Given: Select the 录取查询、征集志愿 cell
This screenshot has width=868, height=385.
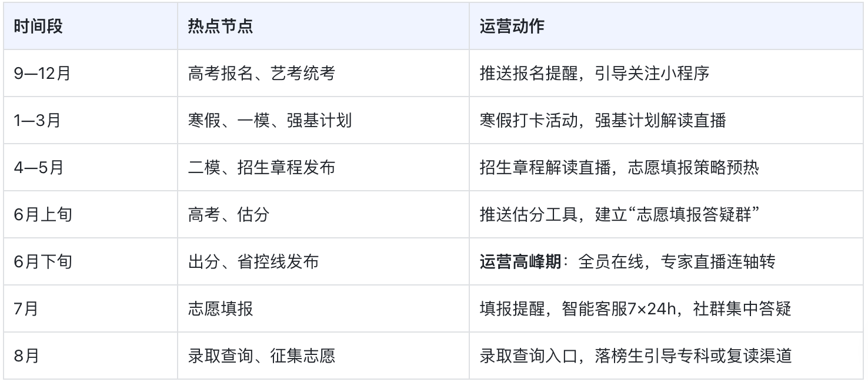Looking at the screenshot, I should pos(262,356).
